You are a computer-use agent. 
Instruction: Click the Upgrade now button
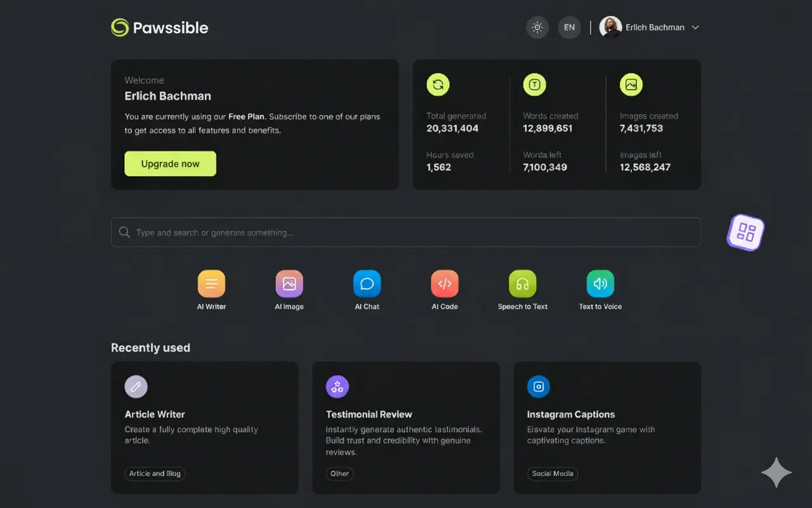click(x=170, y=163)
